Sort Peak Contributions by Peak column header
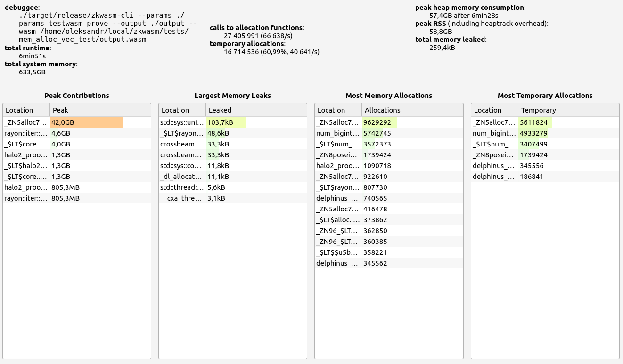The width and height of the screenshot is (623, 364). pos(99,110)
